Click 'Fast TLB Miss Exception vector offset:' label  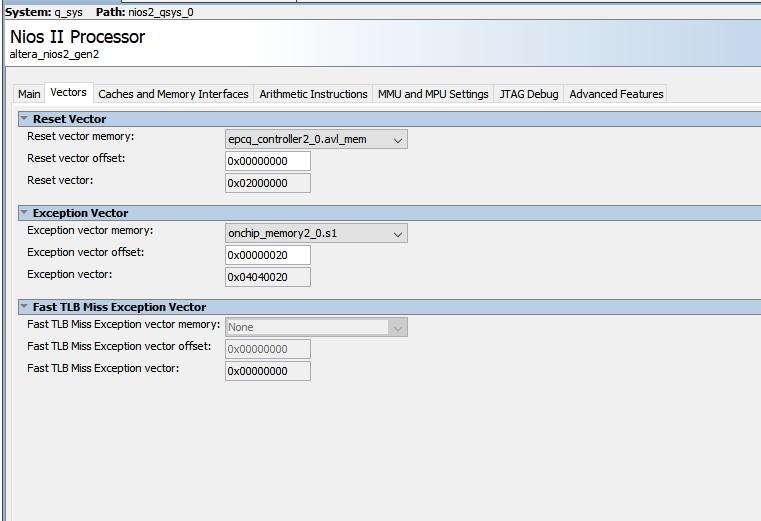point(119,346)
